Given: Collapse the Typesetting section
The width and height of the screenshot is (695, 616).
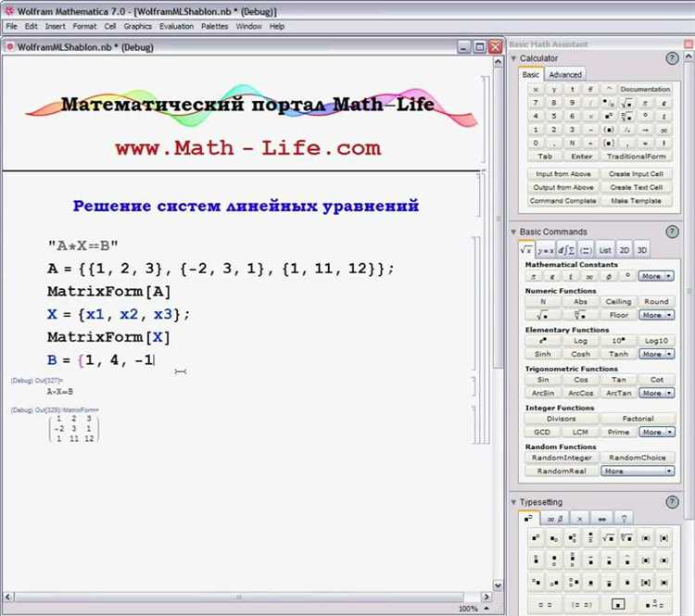Looking at the screenshot, I should tap(513, 502).
